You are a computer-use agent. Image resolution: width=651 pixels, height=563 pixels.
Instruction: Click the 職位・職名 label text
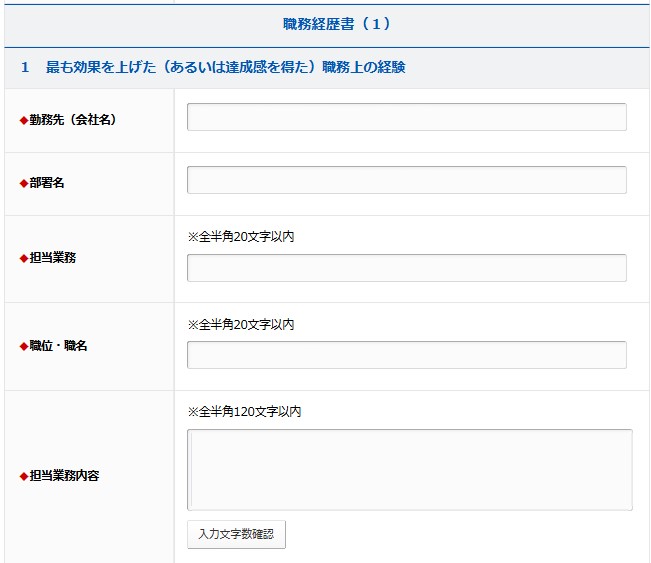(x=57, y=346)
